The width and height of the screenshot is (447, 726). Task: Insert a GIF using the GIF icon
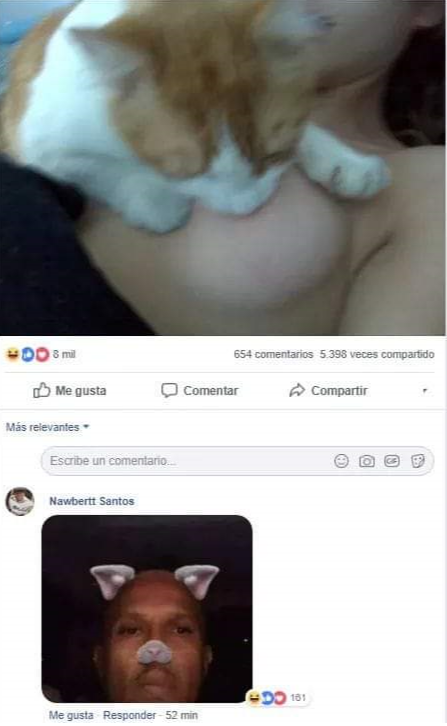pyautogui.click(x=392, y=461)
